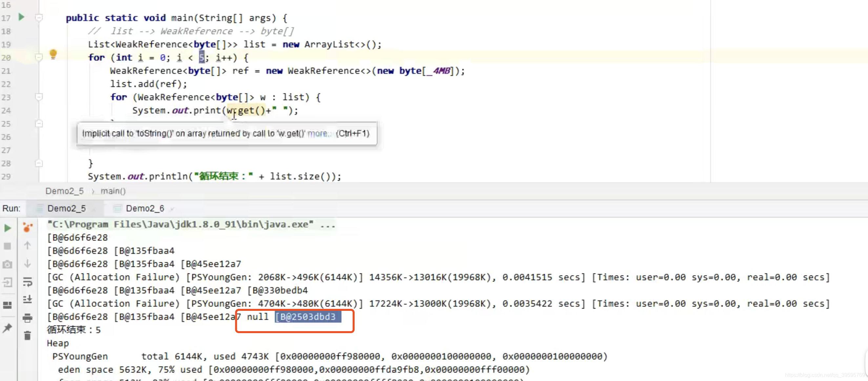Switch to the Demo2_6 run tab
This screenshot has height=381, width=868.
click(x=145, y=209)
